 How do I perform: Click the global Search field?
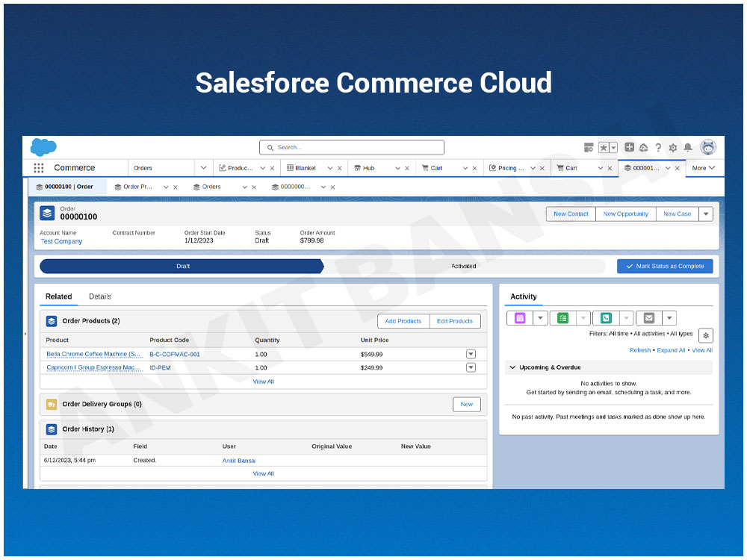click(x=352, y=147)
